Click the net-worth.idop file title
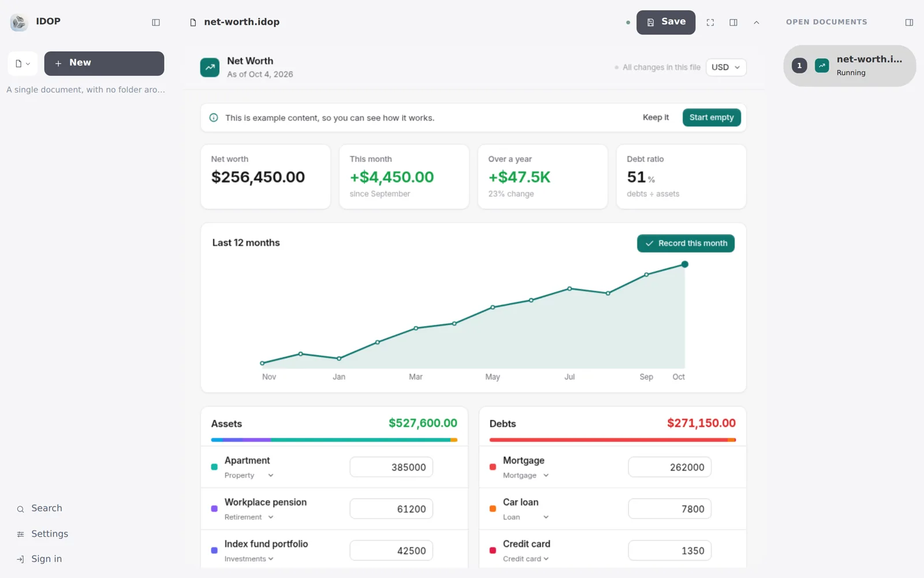 tap(241, 22)
